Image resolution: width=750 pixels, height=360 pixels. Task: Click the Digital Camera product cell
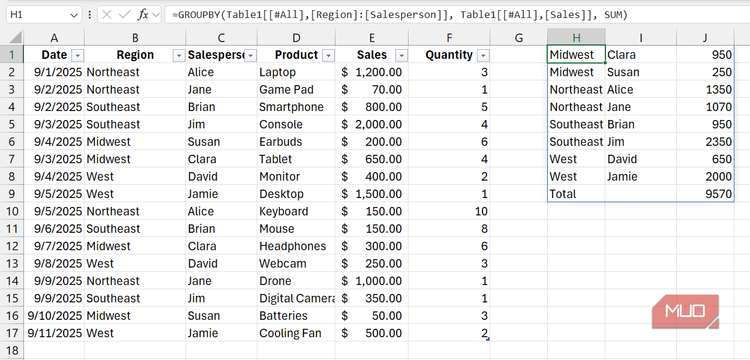297,298
